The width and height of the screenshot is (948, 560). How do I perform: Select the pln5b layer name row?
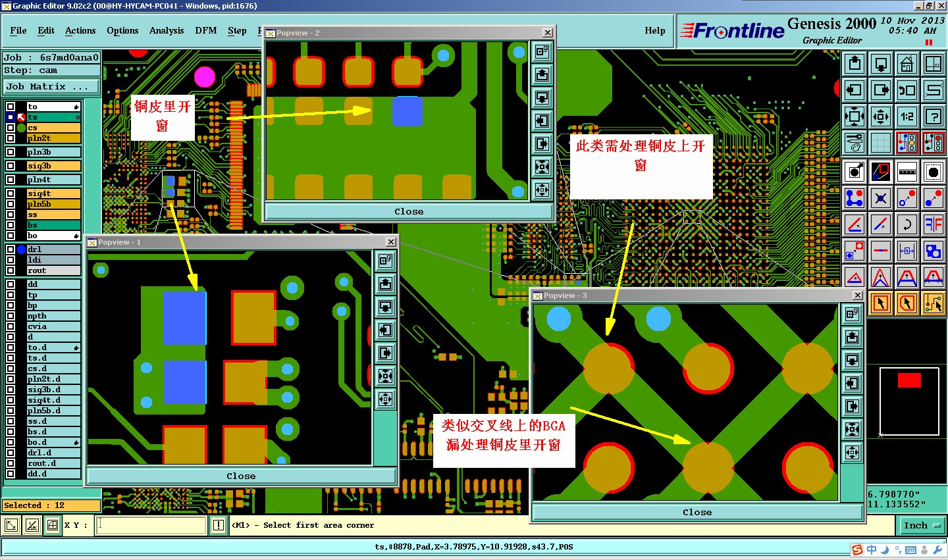click(53, 204)
